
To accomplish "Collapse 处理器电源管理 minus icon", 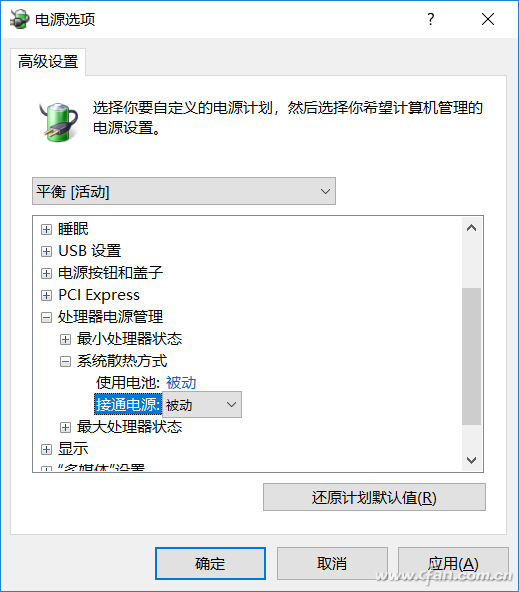I will 46,317.
